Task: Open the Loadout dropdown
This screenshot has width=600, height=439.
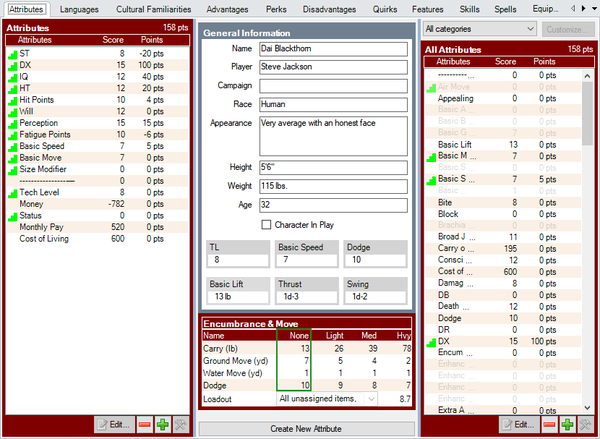Action: 327,399
